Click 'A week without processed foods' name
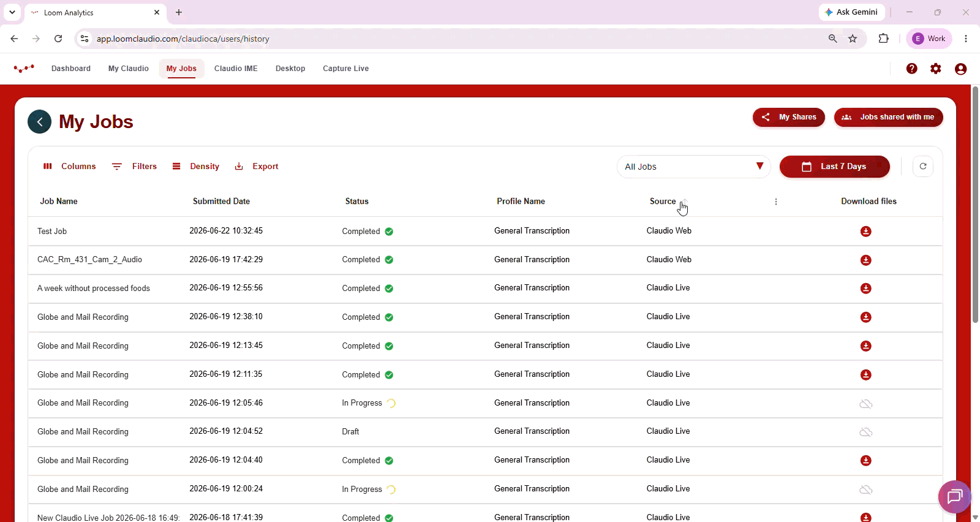Screen dimensions: 980x522 [94, 289]
